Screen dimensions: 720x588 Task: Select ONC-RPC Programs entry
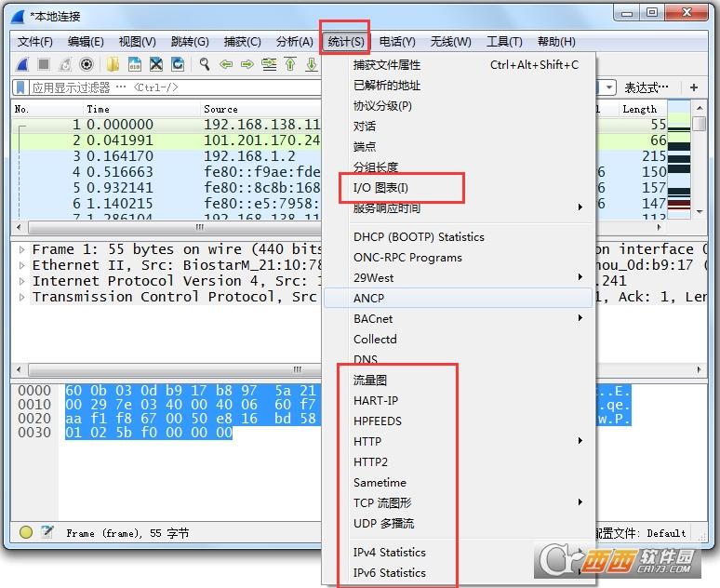tap(458, 258)
